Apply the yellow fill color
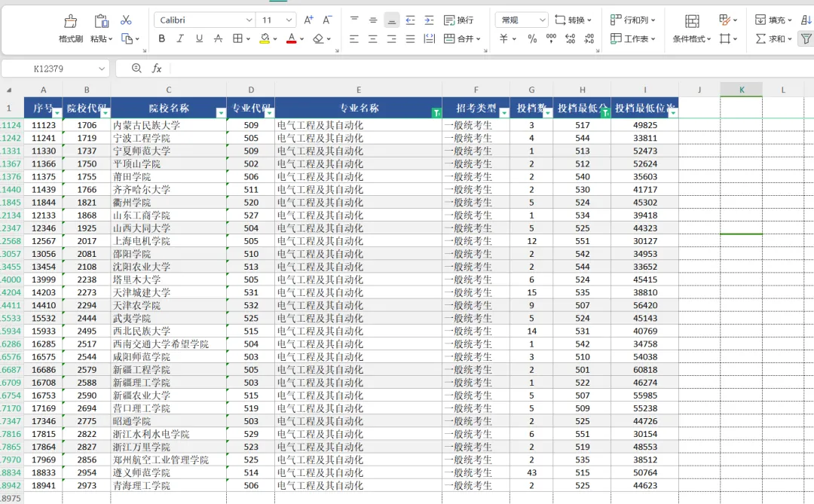 265,38
